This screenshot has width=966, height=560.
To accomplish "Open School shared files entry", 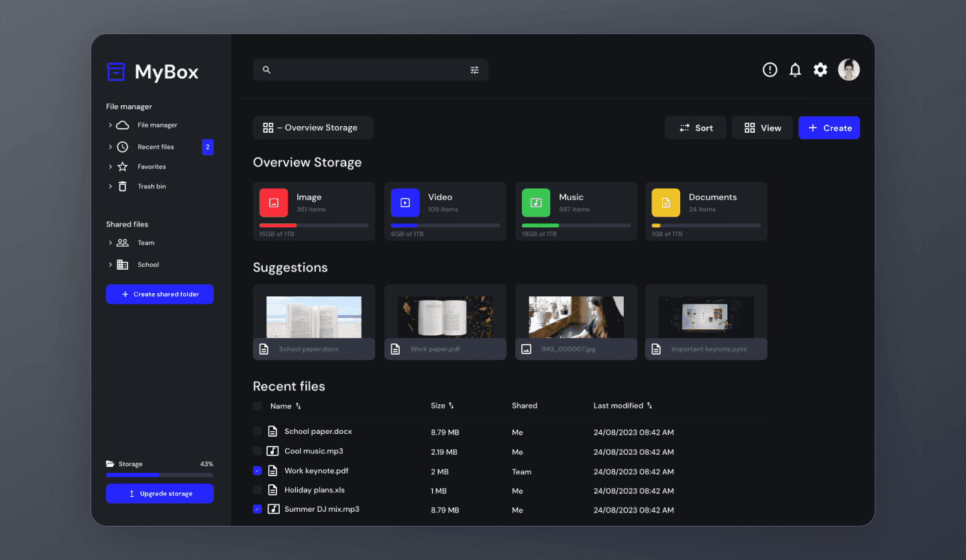I will coord(148,265).
